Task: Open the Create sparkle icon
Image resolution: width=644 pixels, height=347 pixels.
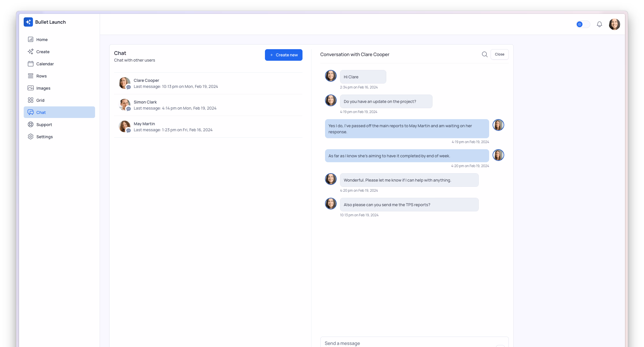Action: tap(31, 51)
